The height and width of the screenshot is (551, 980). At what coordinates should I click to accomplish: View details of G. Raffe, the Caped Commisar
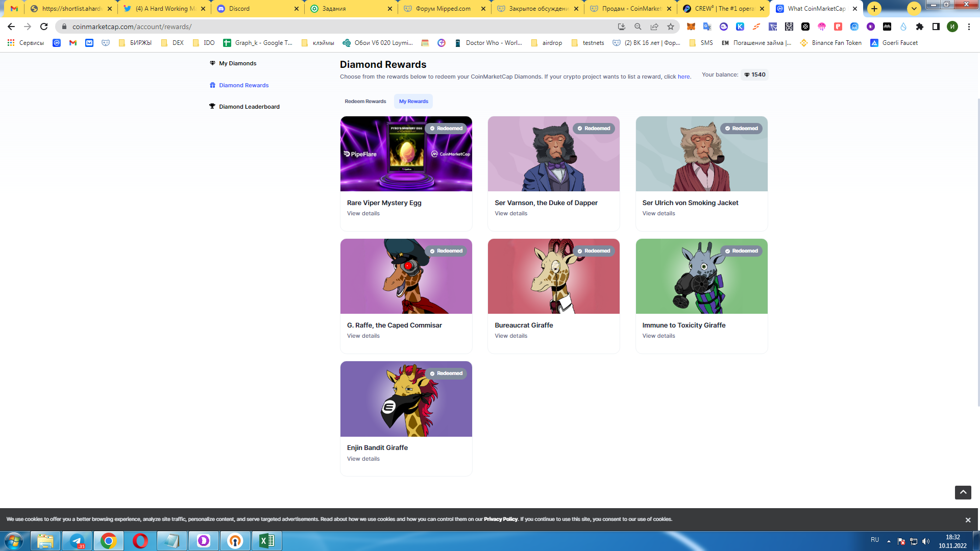[x=363, y=336]
